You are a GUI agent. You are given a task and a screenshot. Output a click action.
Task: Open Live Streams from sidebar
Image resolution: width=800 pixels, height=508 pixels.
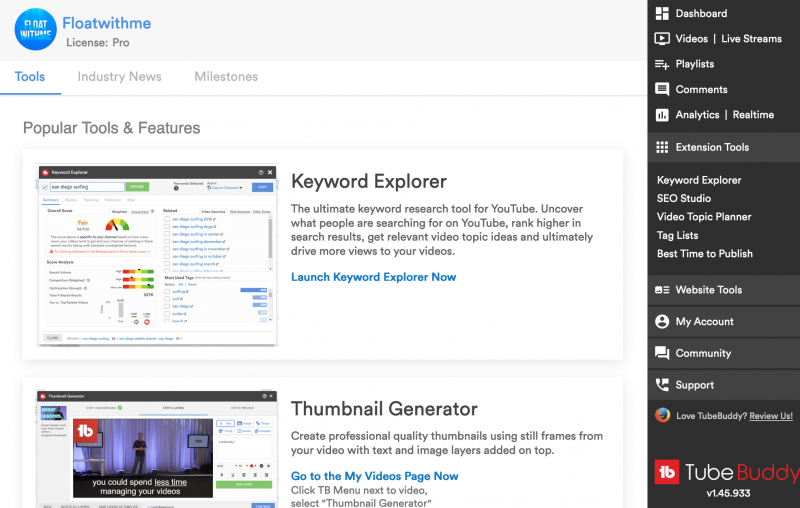point(751,39)
